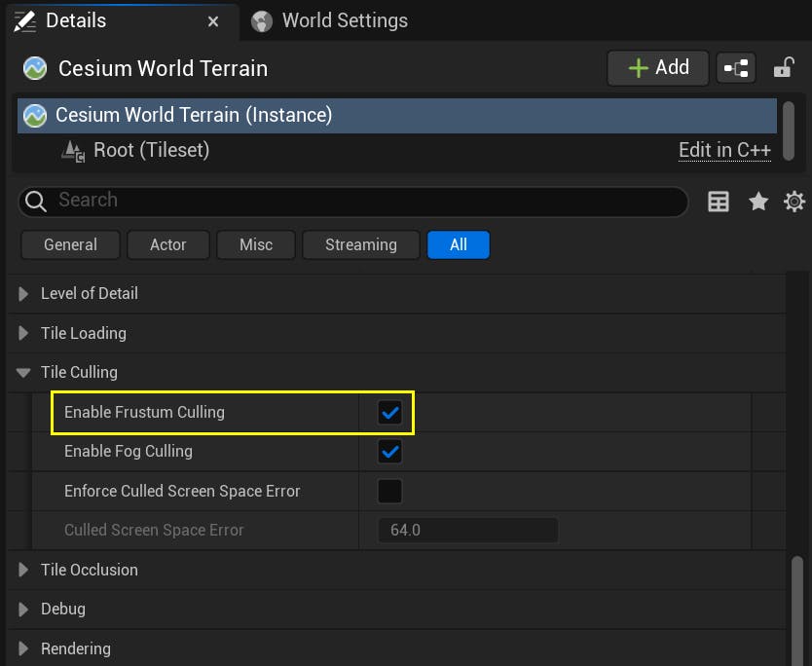
Task: Expand the Debug section
Action: [21, 609]
